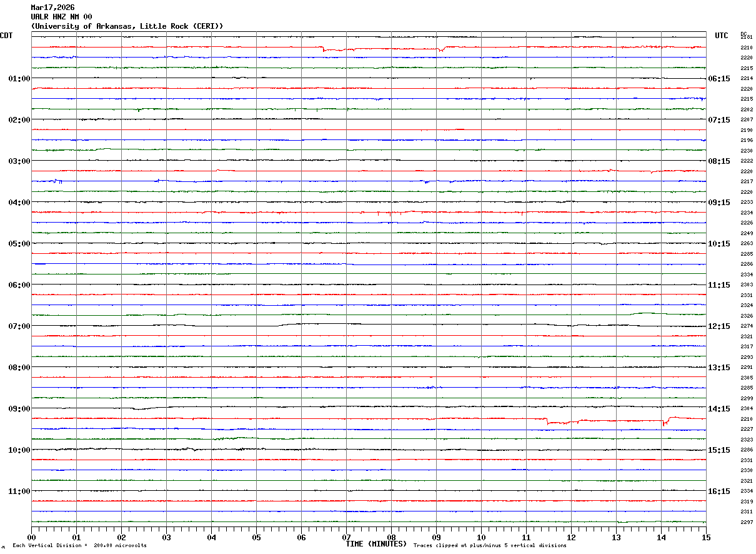Viewport: 756px width, 554px height.
Task: Click the DC value '2214'
Action: (746, 79)
